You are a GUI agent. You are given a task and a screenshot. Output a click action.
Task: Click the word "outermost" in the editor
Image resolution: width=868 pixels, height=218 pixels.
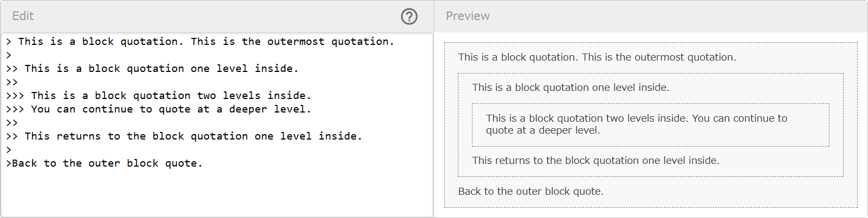pos(296,42)
